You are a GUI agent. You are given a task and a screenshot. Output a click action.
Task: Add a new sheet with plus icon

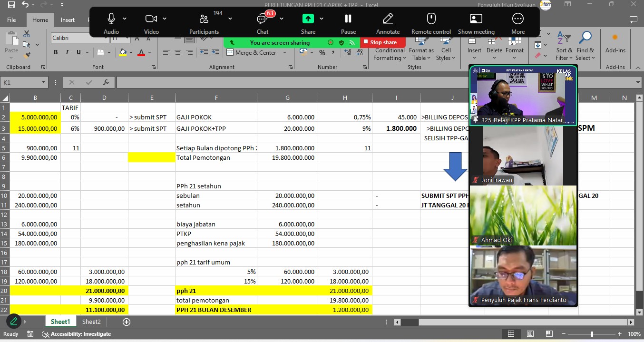[x=127, y=322]
